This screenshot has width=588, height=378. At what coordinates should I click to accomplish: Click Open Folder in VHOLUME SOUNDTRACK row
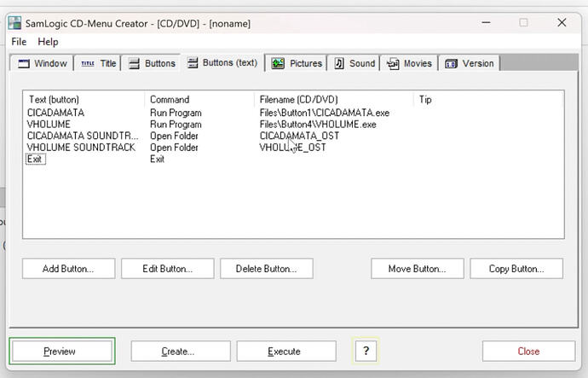pyautogui.click(x=174, y=148)
